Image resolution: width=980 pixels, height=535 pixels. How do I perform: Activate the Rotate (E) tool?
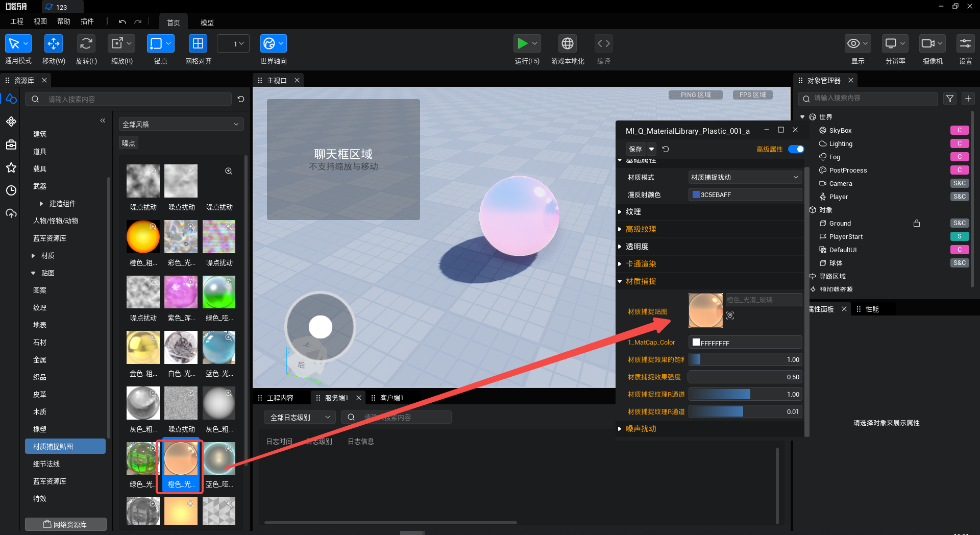click(x=86, y=44)
